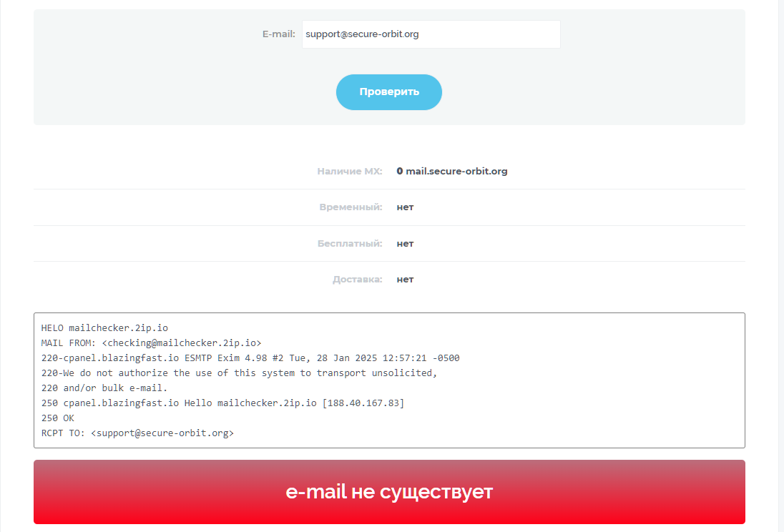Viewport: 784px width, 532px height.
Task: Click the нет value beside Доставка
Action: click(x=405, y=280)
